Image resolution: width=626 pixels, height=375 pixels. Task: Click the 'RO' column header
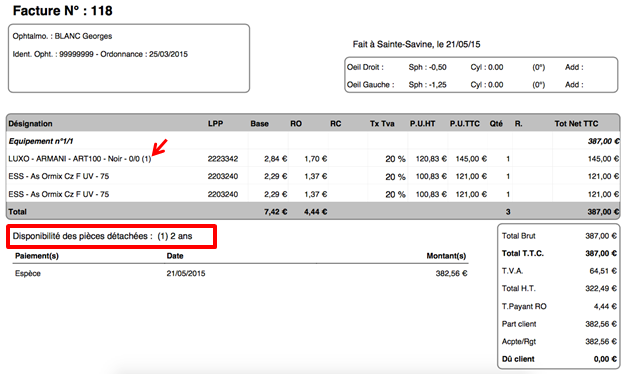tap(296, 124)
